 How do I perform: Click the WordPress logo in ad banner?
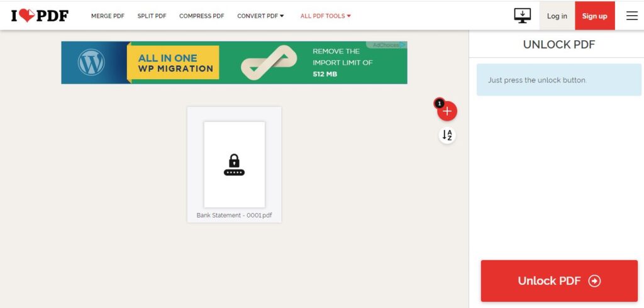point(91,62)
